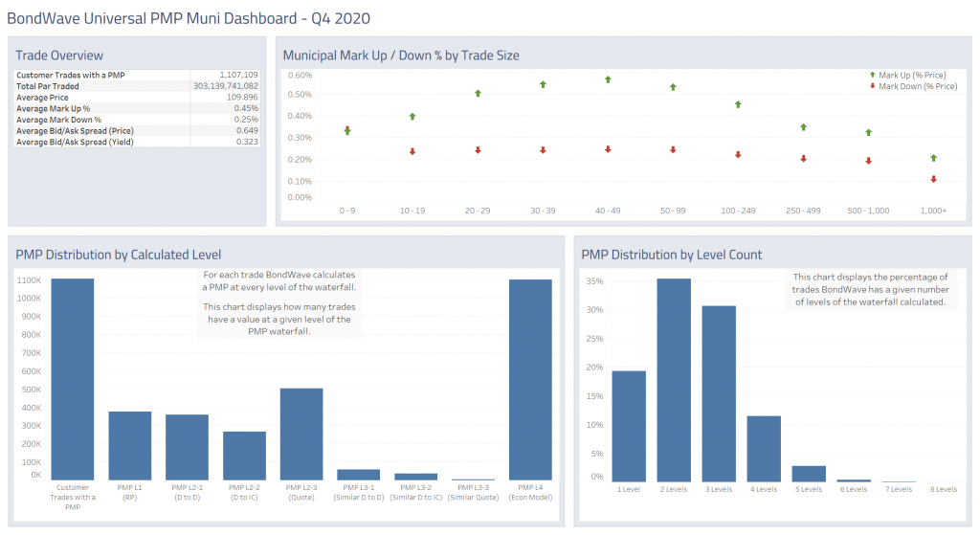The image size is (980, 535).
Task: Select the 10 - 19 mark down arrow
Action: (x=412, y=151)
